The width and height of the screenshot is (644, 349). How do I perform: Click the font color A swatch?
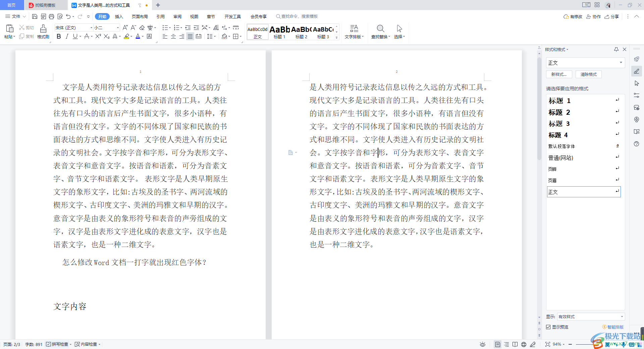tap(138, 36)
